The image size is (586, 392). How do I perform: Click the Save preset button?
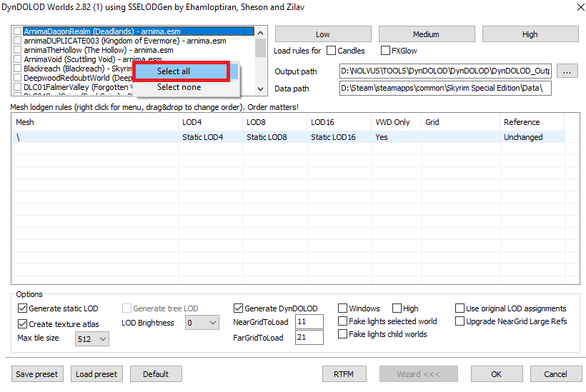coord(37,374)
